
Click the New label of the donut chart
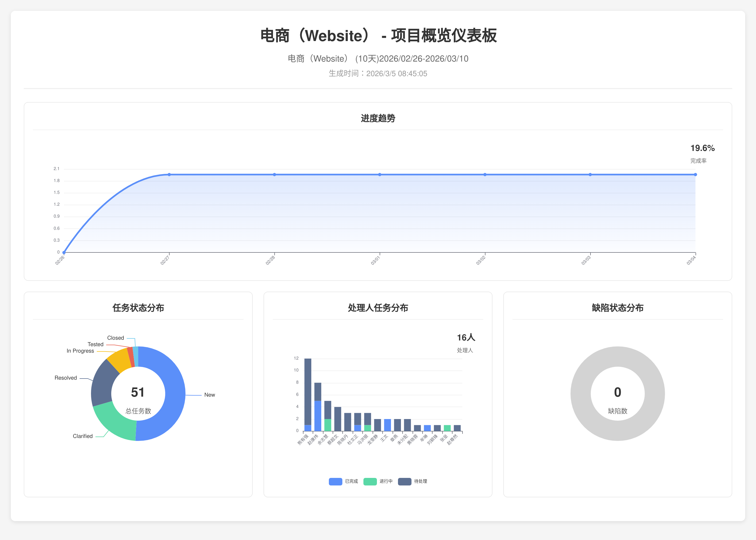pyautogui.click(x=210, y=395)
